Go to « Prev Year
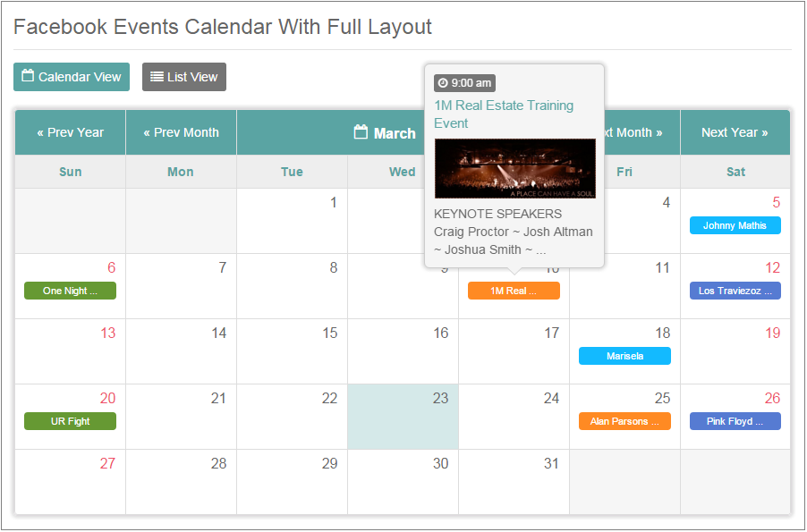The width and height of the screenshot is (807, 532). (71, 132)
